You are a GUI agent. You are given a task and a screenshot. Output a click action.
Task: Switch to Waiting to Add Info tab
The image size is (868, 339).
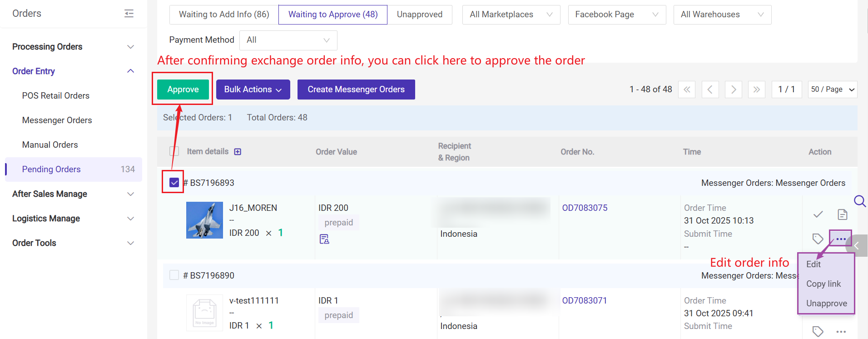tap(224, 15)
